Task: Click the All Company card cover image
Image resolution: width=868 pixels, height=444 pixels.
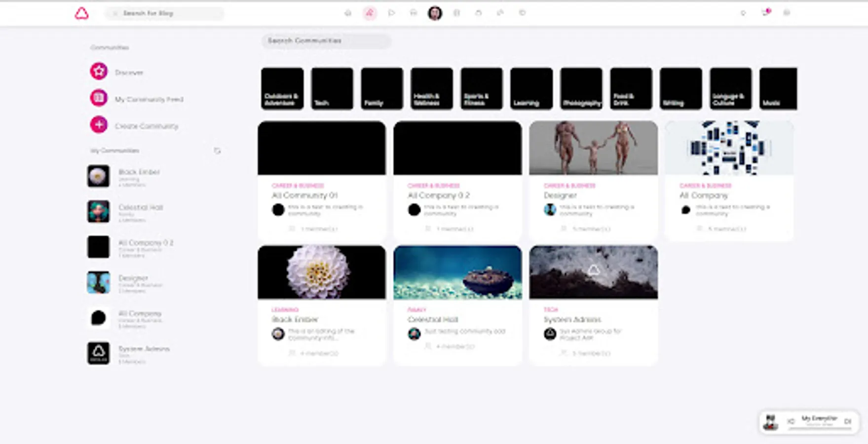Action: pos(729,148)
